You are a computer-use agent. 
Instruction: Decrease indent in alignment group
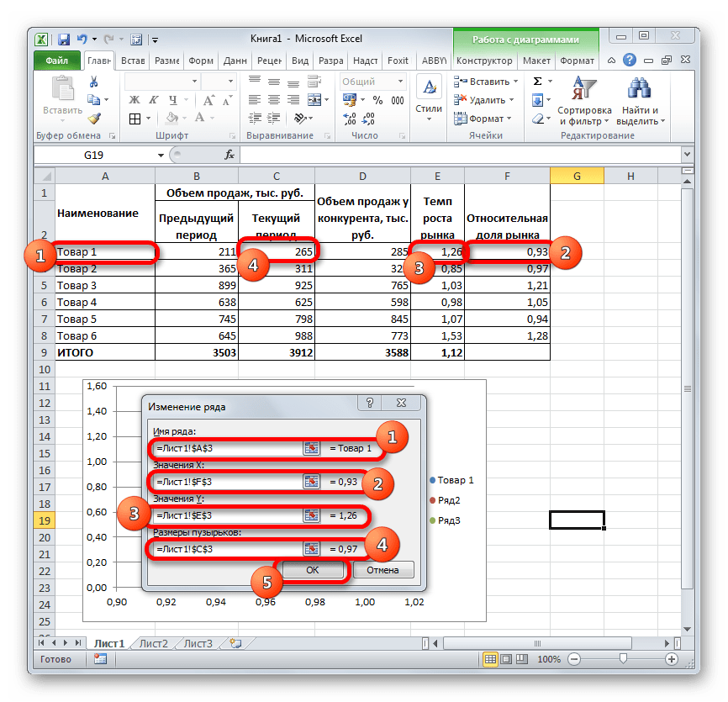[255, 118]
